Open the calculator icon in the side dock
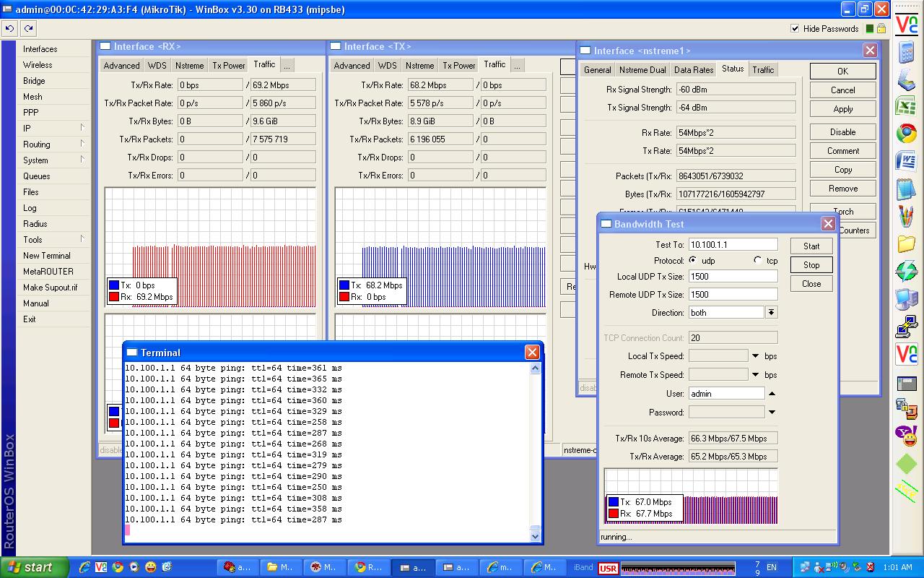 (906, 52)
